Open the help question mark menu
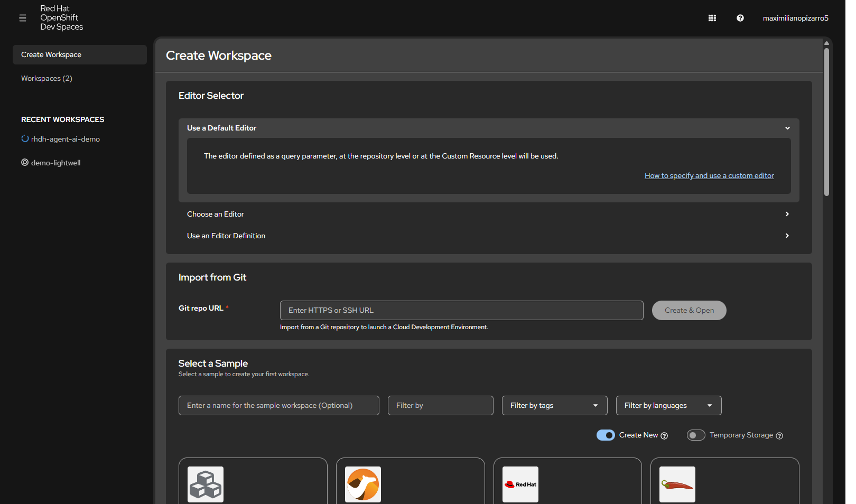Screen dimensions: 856x504 tap(740, 18)
